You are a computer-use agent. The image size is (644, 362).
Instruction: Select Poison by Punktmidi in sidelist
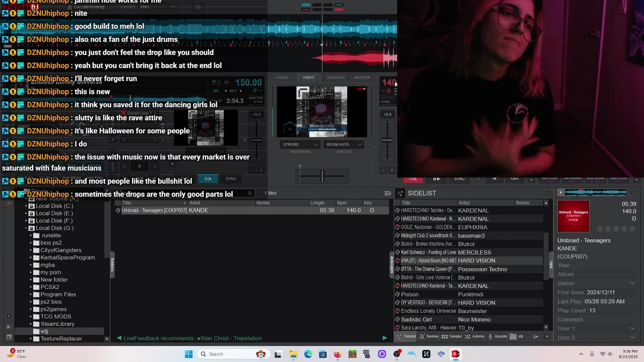coord(469,294)
